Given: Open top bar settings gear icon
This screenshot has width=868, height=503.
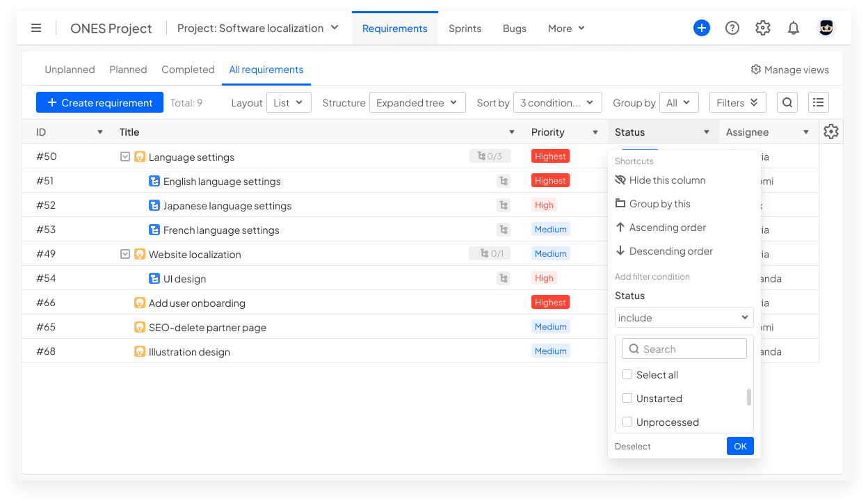Looking at the screenshot, I should pos(763,28).
